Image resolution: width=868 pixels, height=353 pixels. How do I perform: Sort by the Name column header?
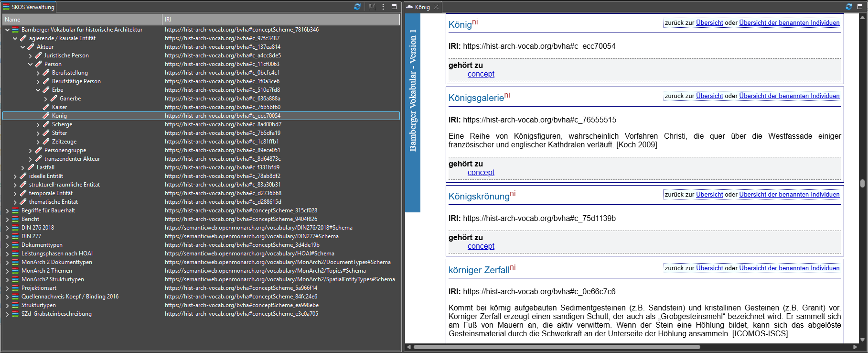[82, 20]
